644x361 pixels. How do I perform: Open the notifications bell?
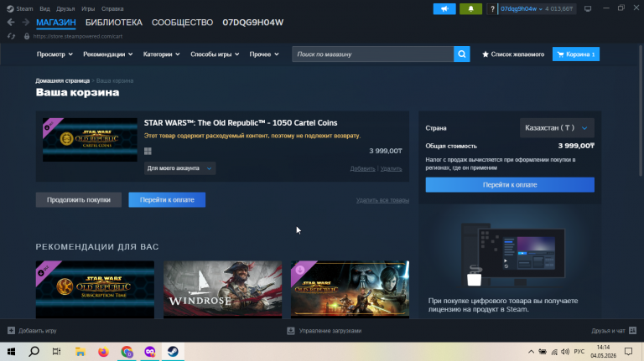pyautogui.click(x=470, y=8)
